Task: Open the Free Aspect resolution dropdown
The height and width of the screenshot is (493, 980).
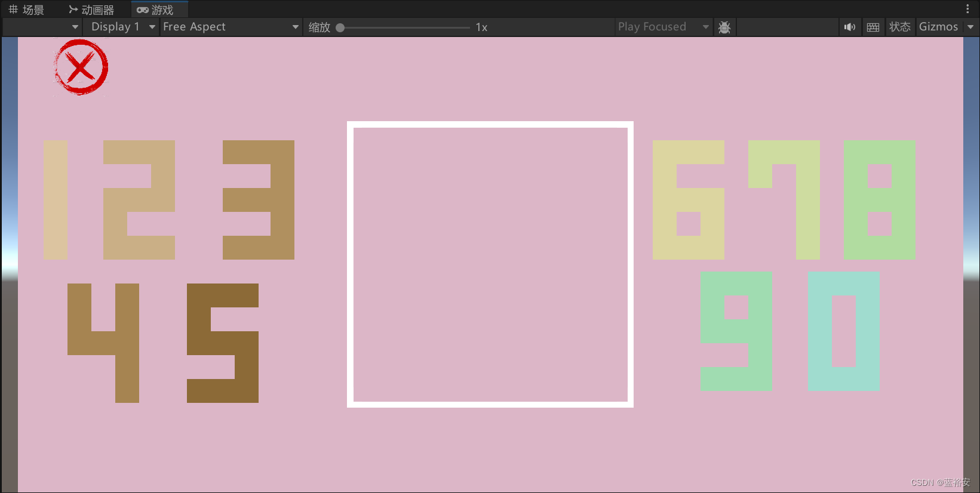Action: tap(231, 27)
